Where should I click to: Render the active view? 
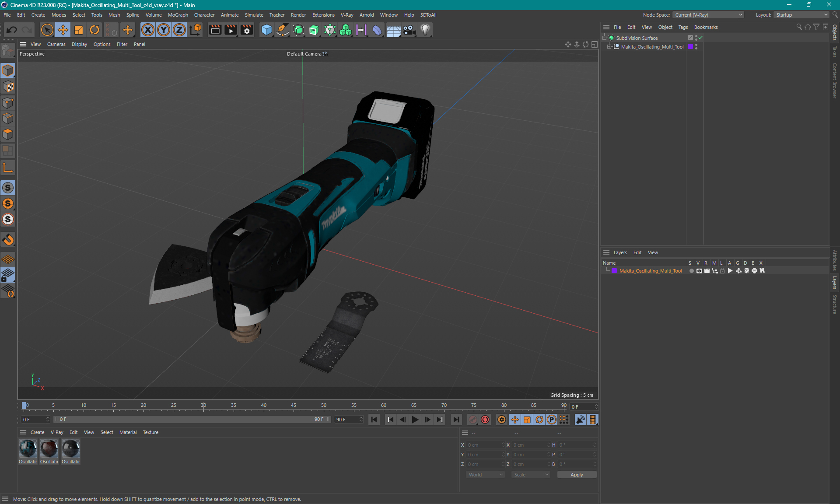pyautogui.click(x=215, y=30)
